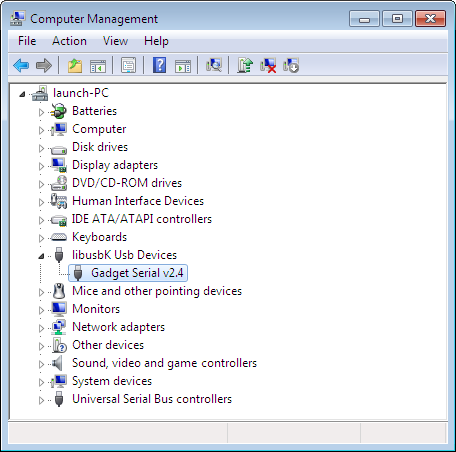Show or hide the console tree
Viewport: 456px width, 452px height.
point(98,66)
